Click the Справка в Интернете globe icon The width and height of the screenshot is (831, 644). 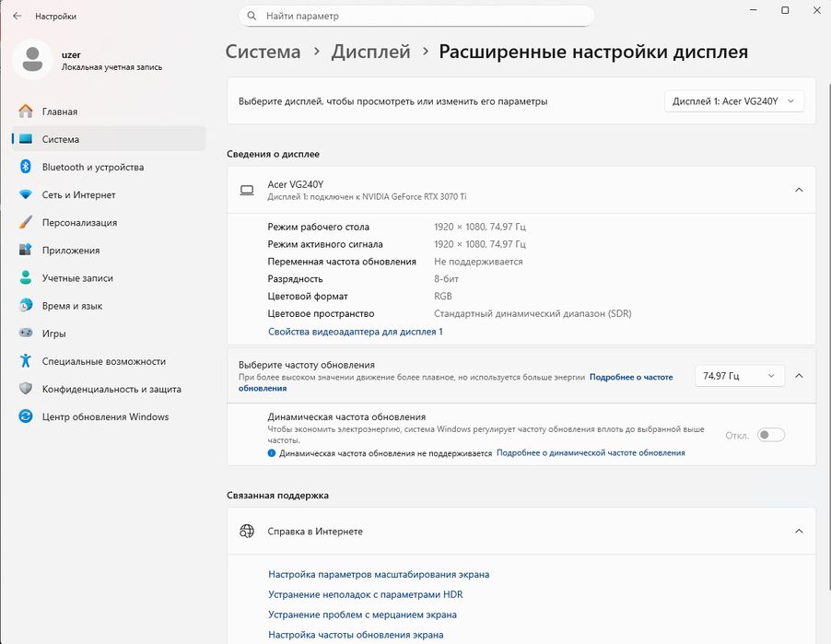click(x=247, y=531)
